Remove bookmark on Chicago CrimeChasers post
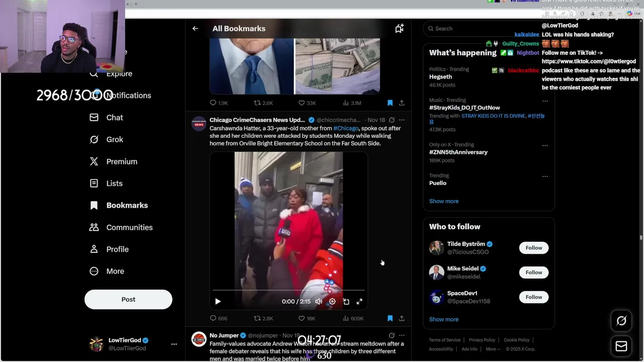Screen dimensions: 644x362 (390, 318)
